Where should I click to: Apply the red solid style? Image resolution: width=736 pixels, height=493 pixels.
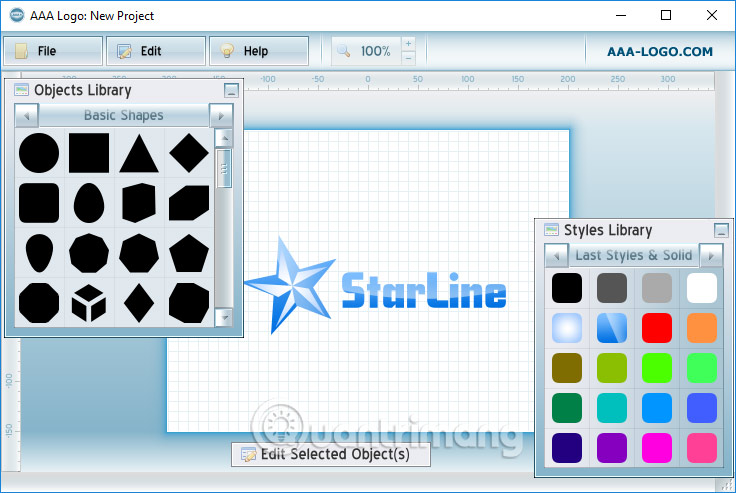pos(657,328)
